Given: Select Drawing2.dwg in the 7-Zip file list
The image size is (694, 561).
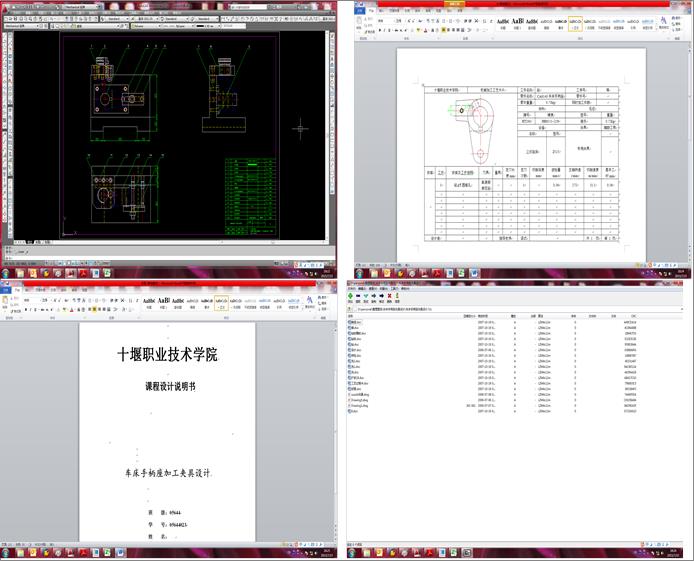Looking at the screenshot, I should point(359,400).
